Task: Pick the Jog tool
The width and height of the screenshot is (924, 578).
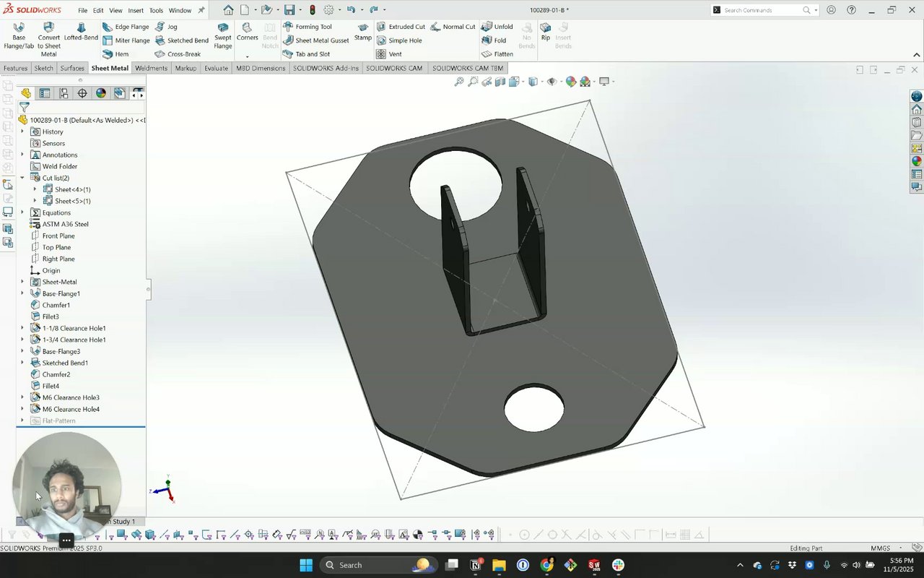Action: (166, 27)
